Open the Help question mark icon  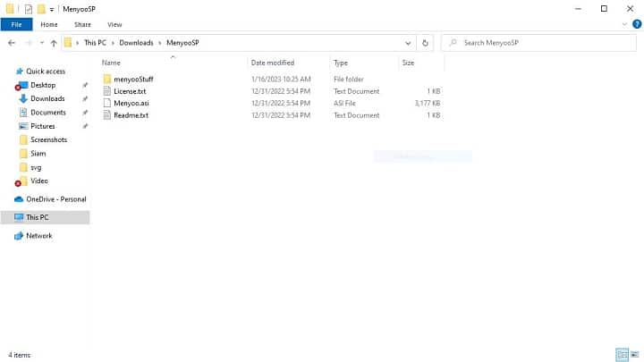coord(637,24)
